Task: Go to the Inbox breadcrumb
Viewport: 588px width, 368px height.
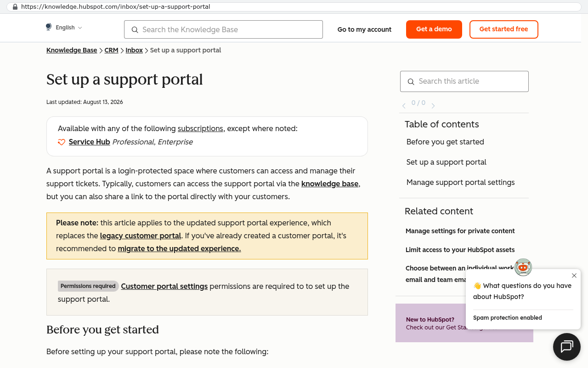Action: click(x=134, y=50)
